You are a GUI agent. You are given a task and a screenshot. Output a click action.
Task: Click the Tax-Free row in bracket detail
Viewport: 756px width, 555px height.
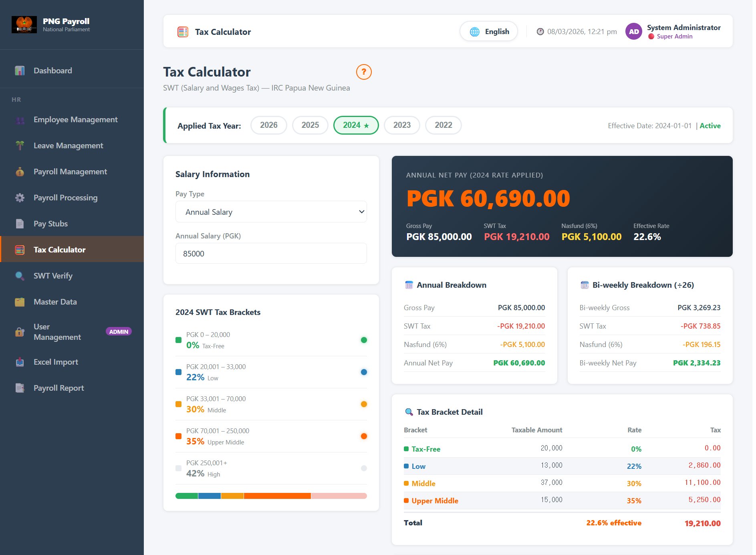click(562, 449)
